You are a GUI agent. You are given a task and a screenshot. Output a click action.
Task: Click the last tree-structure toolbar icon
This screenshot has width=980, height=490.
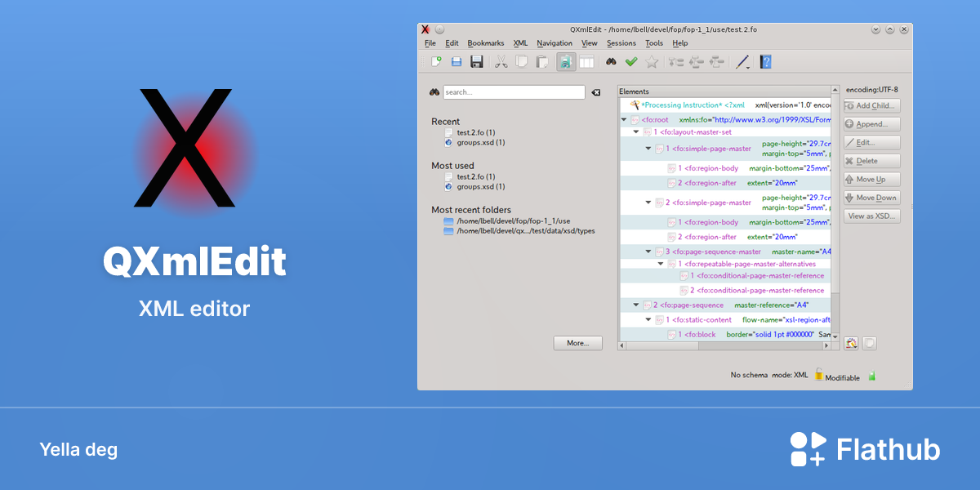coord(717,61)
